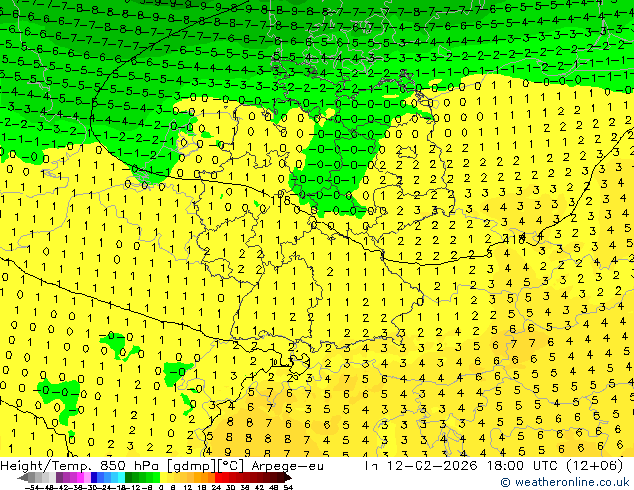Pick the blue segment of the temperature scale

(x=100, y=477)
